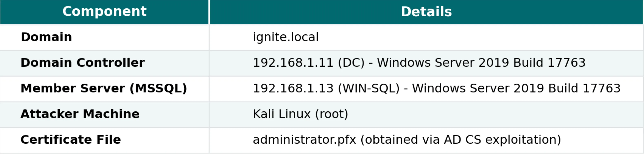Viewport: 644px width, 154px height.
Task: Click the '(obtained via AD CS exploitation)' text
Action: [x=460, y=140]
